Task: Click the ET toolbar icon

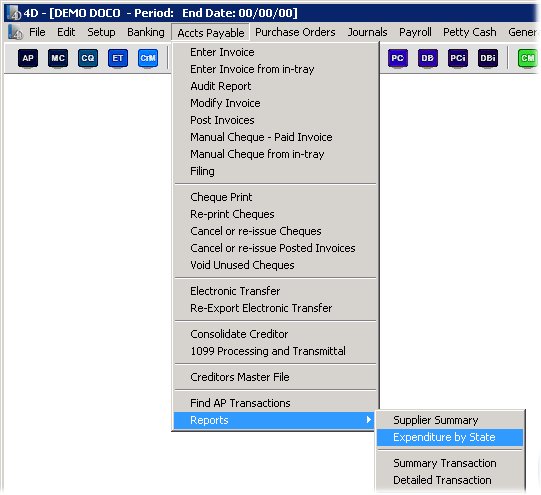Action: (118, 58)
